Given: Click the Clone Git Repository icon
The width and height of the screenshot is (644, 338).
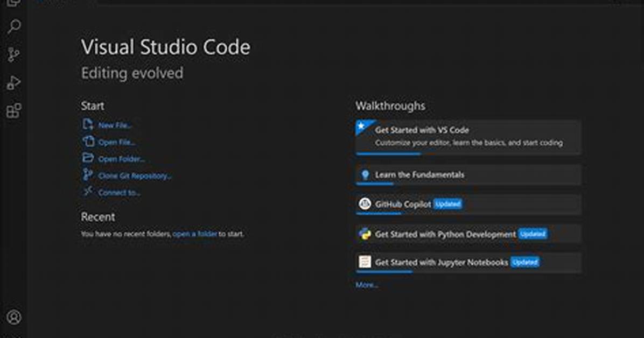Looking at the screenshot, I should (87, 174).
